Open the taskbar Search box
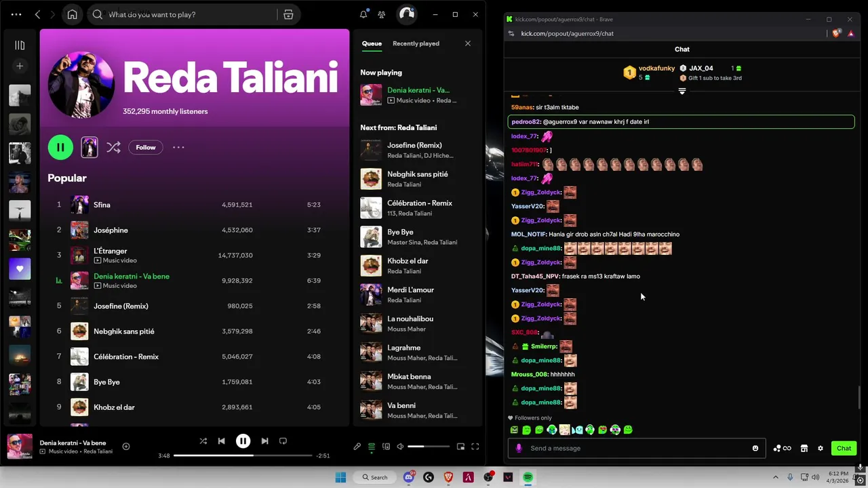Viewport: 868px width, 488px height. tap(375, 477)
